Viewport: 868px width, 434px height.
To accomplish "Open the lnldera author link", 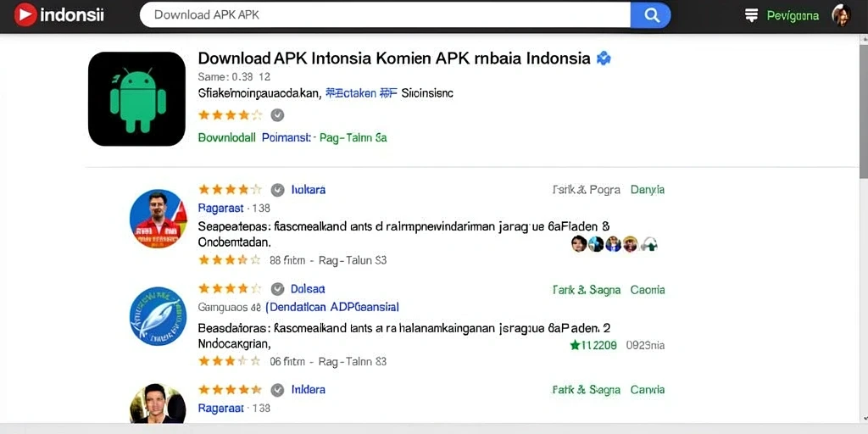I will coord(309,390).
